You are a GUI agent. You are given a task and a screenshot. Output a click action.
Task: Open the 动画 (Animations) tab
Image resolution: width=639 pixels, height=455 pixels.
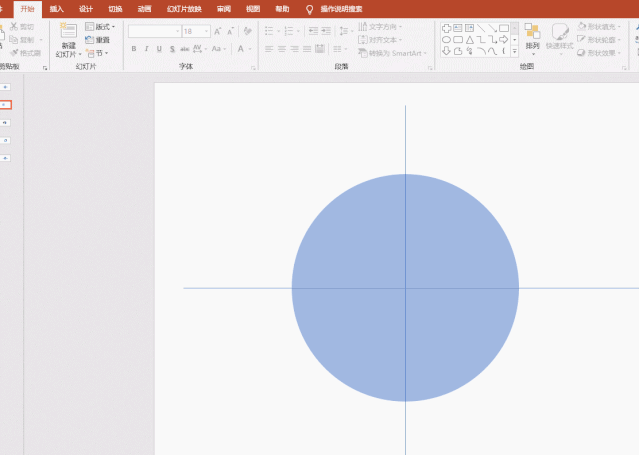[x=145, y=9]
